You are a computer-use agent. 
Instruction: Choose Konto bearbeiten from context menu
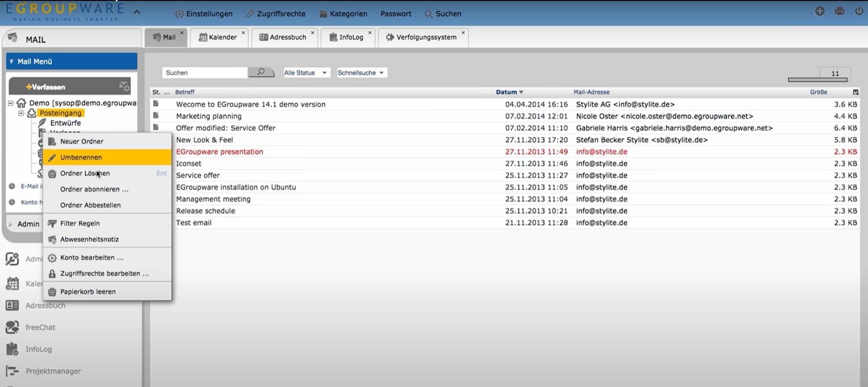point(108,257)
